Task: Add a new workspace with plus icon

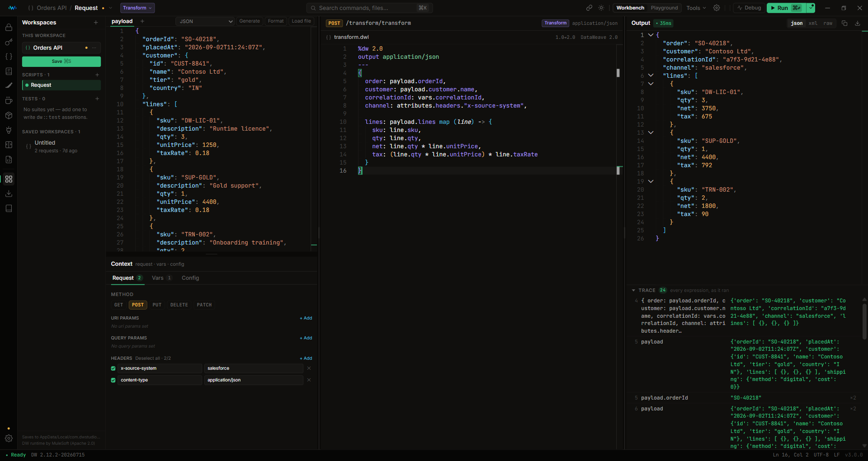Action: click(96, 23)
